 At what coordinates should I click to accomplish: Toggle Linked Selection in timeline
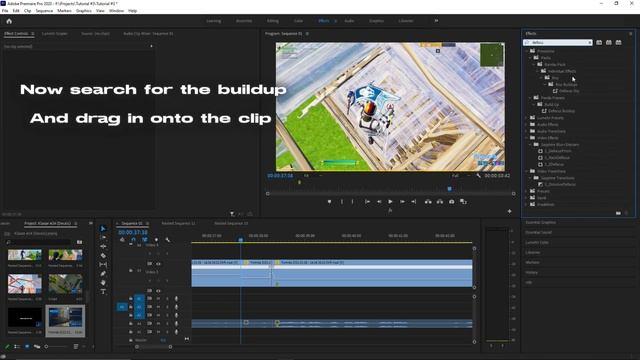145,240
